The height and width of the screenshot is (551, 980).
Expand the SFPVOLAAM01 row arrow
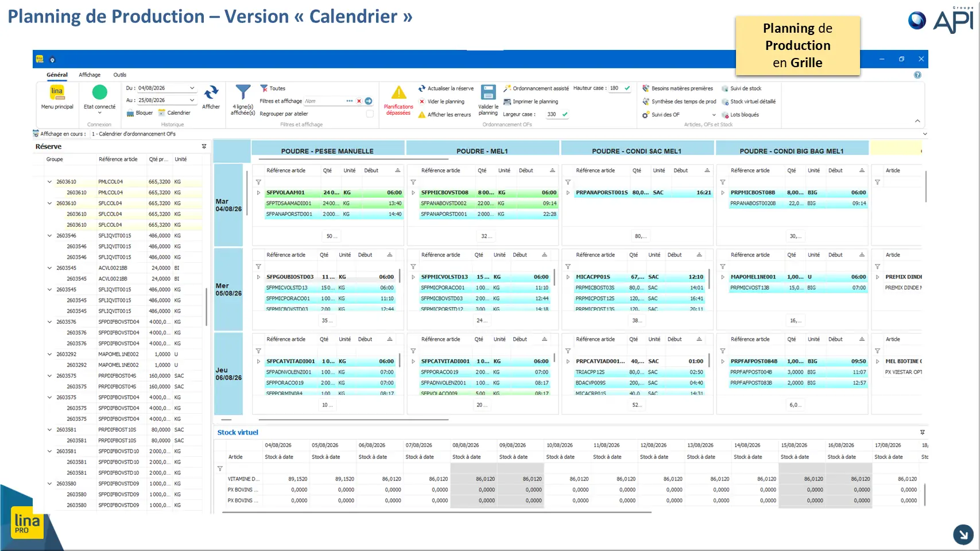click(x=258, y=193)
